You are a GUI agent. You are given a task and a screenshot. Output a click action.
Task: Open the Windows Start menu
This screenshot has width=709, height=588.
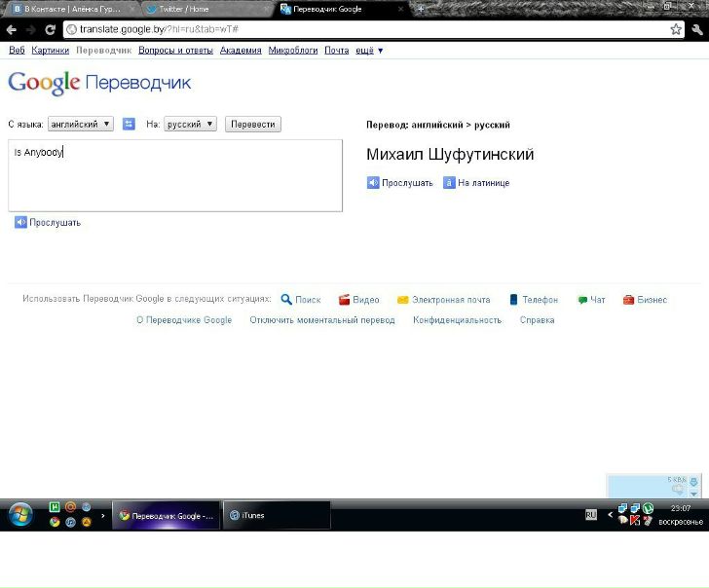click(x=20, y=514)
